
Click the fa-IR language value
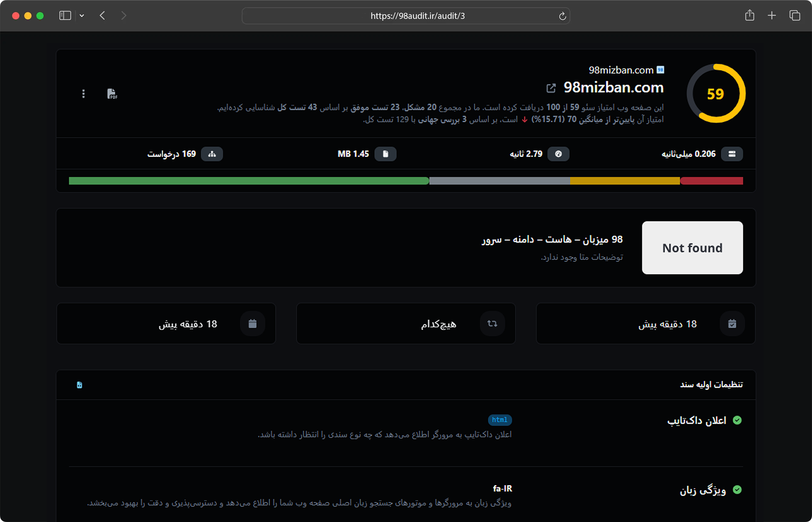click(502, 489)
